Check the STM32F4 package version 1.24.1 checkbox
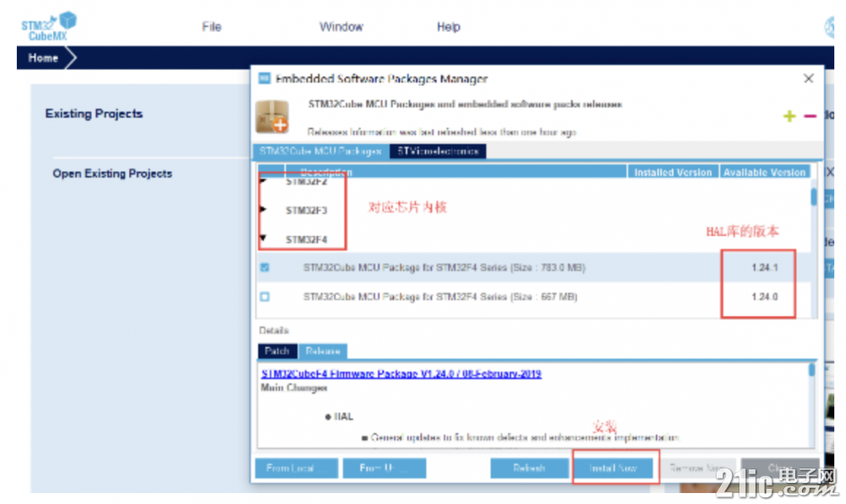The image size is (846, 504). click(265, 267)
